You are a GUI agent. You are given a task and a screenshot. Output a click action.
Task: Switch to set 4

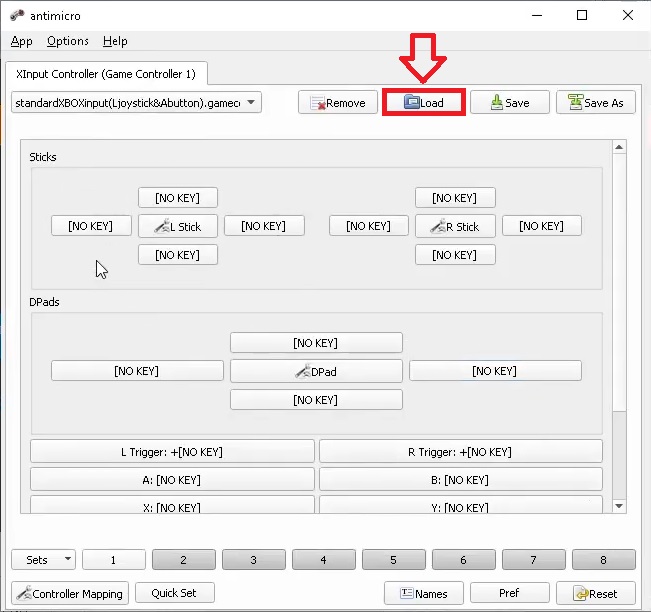[324, 560]
